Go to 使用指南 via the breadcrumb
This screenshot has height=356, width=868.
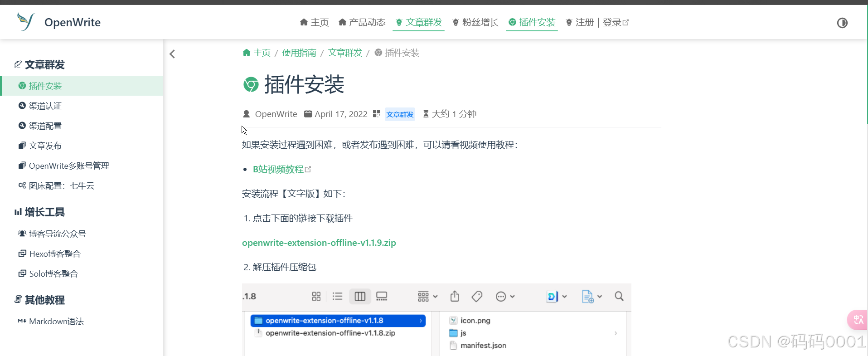[299, 53]
